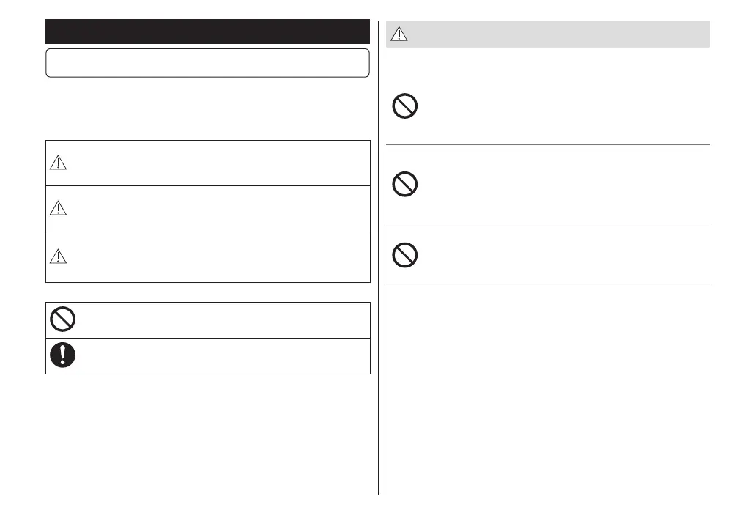The image size is (756, 532).
Task: Click the empty cell beside the middle warning triangle
Action: pyautogui.click(x=220, y=209)
